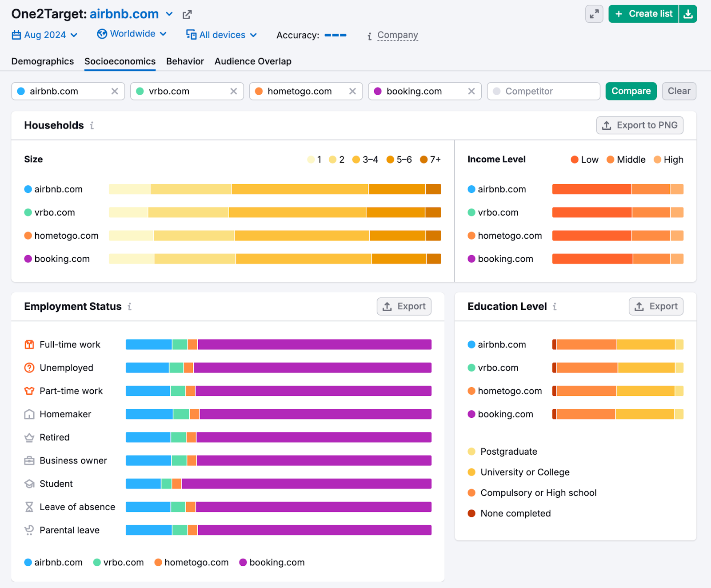
Task: Toggle the Low income legend item
Action: click(585, 160)
